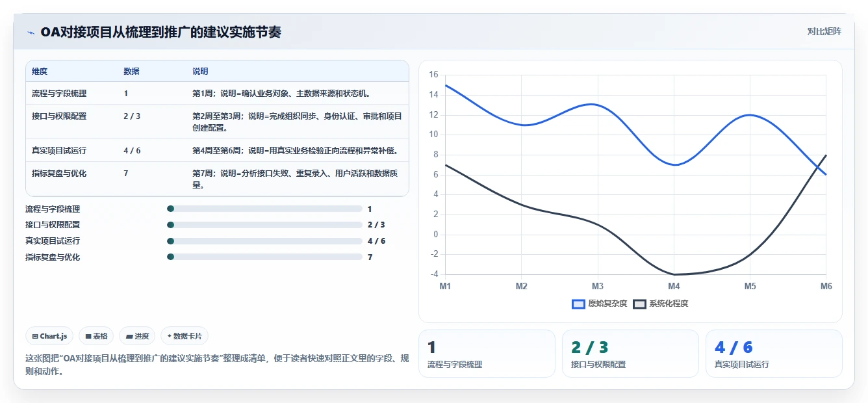Click the 真实项目试运行 progress bar
This screenshot has height=403, width=868.
264,241
